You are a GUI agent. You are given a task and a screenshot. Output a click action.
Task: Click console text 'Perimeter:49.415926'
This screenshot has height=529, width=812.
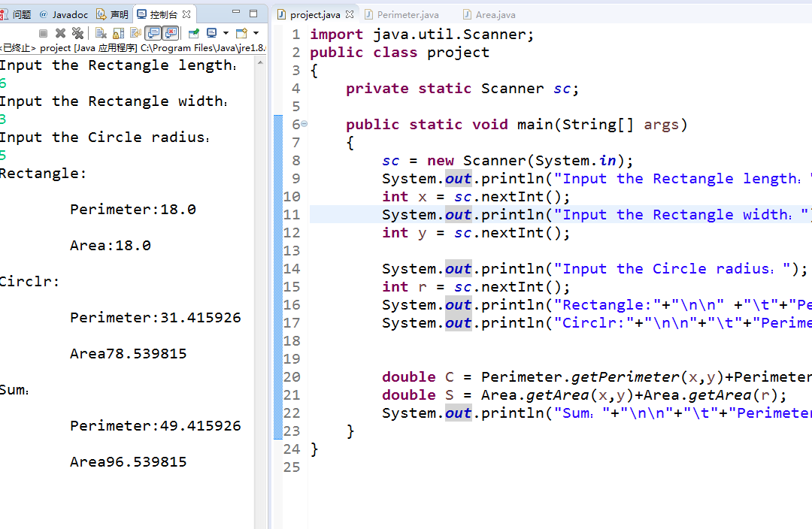(x=156, y=425)
